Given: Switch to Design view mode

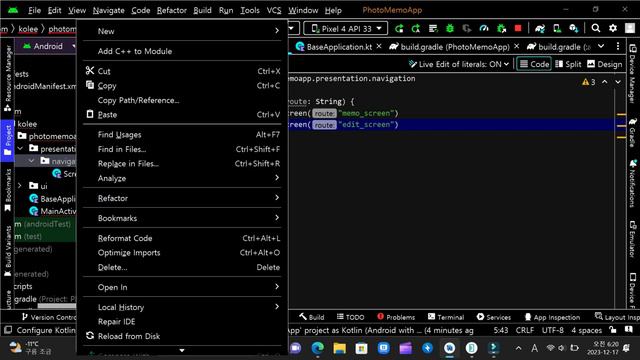Looking at the screenshot, I should [604, 64].
